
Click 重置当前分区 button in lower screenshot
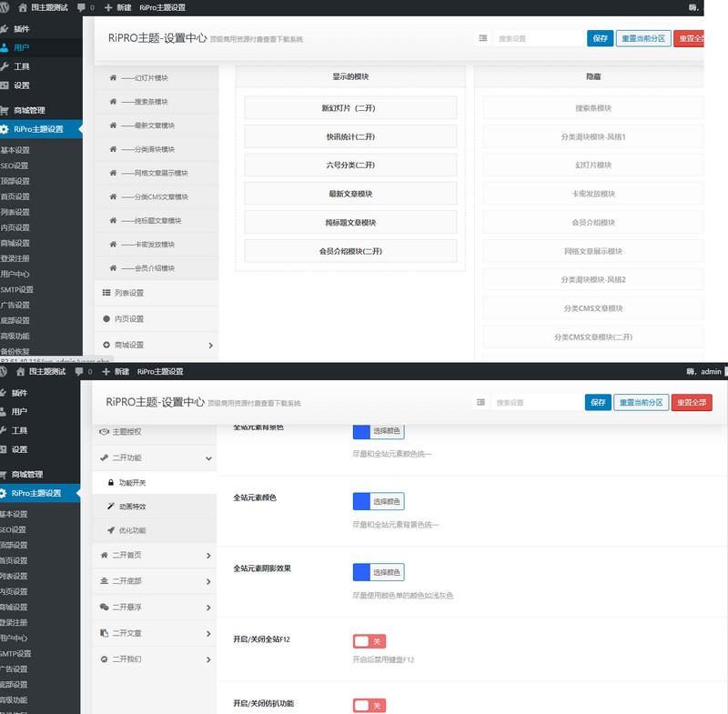pos(642,402)
